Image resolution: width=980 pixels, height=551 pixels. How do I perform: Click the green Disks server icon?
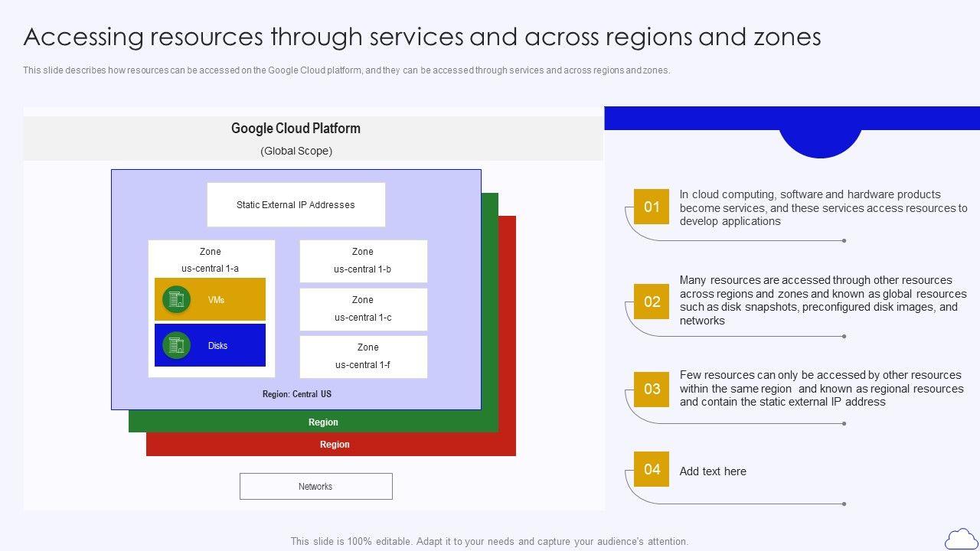point(177,345)
